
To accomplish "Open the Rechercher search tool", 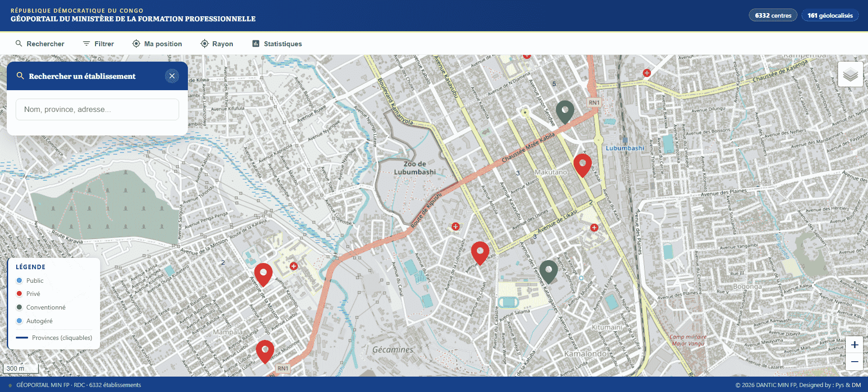I will pos(40,44).
